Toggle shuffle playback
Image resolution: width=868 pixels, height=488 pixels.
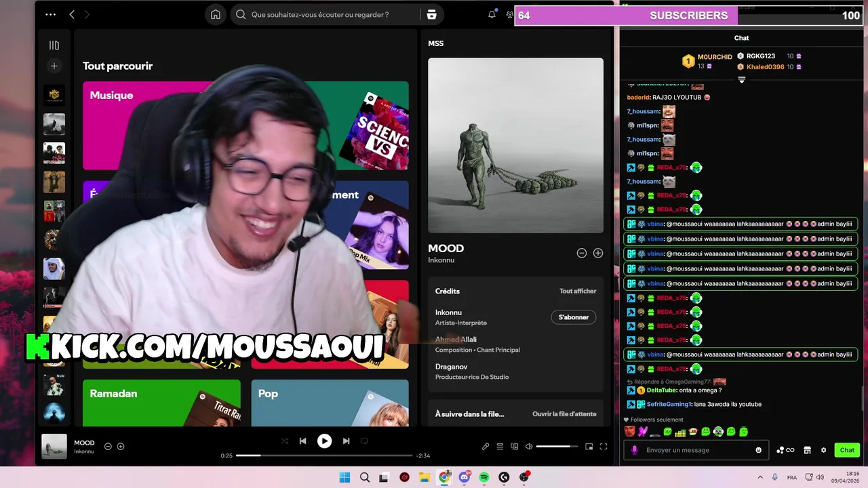[284, 441]
